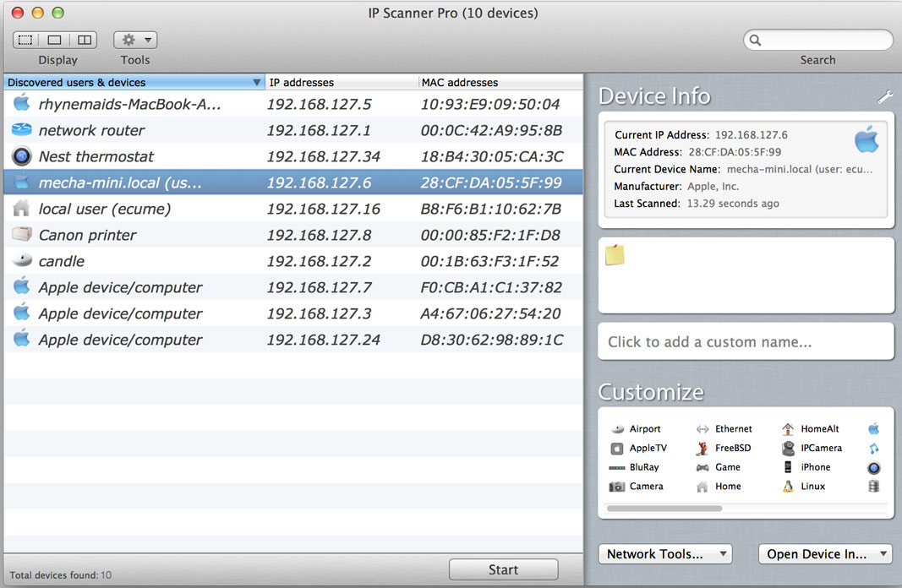The width and height of the screenshot is (902, 588).
Task: Click Apple icon for 192.168.127.7 row
Action: 22,286
